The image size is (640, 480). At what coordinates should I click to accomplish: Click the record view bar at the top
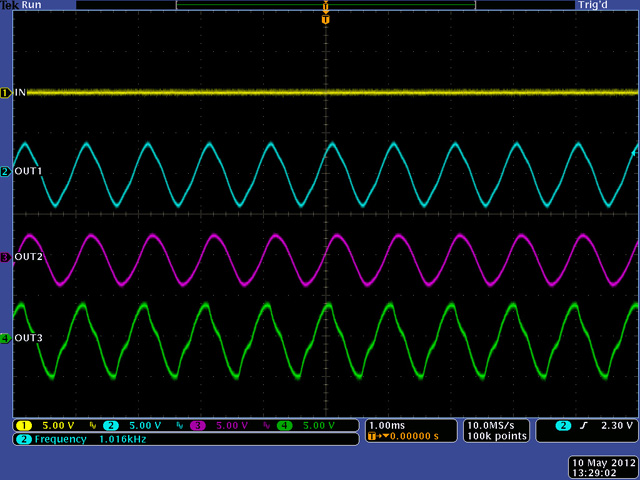325,5
